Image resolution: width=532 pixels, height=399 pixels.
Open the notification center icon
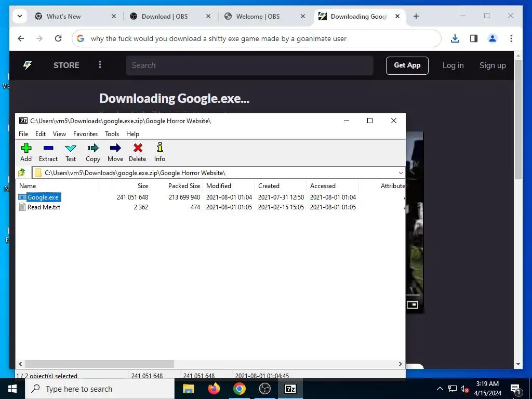coord(515,389)
